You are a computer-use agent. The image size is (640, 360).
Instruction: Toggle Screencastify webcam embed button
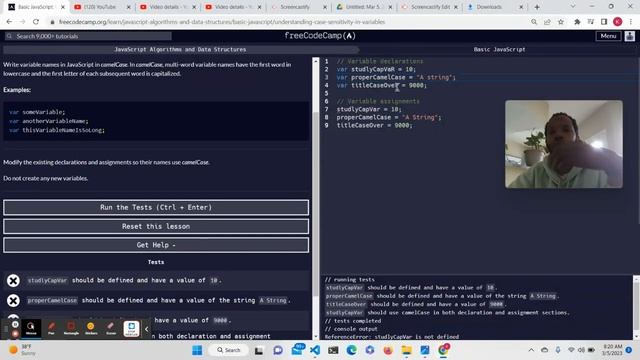click(131, 329)
